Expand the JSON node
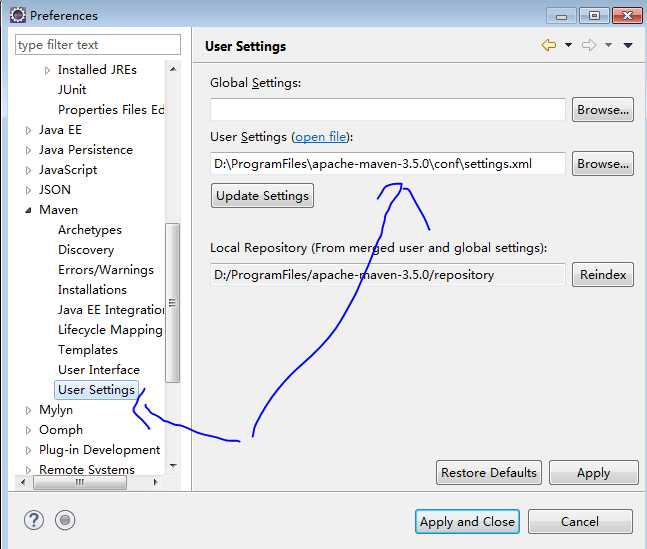The image size is (647, 549). (28, 190)
